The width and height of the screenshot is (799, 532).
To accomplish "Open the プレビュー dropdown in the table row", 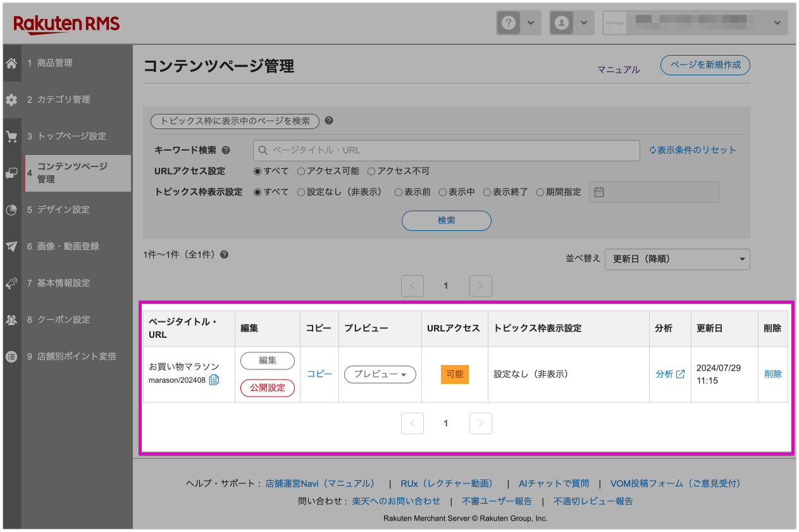I will [380, 374].
